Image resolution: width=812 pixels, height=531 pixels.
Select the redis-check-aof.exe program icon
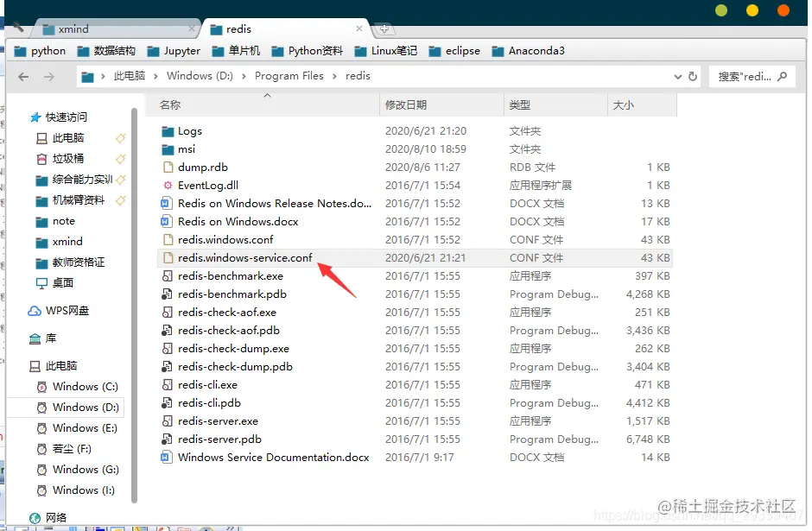click(167, 312)
